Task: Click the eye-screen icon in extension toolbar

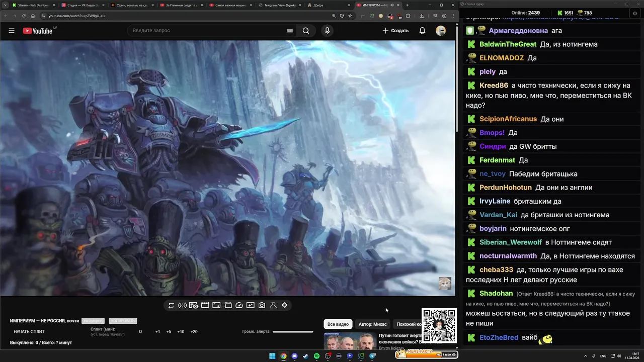Action: click(x=194, y=305)
